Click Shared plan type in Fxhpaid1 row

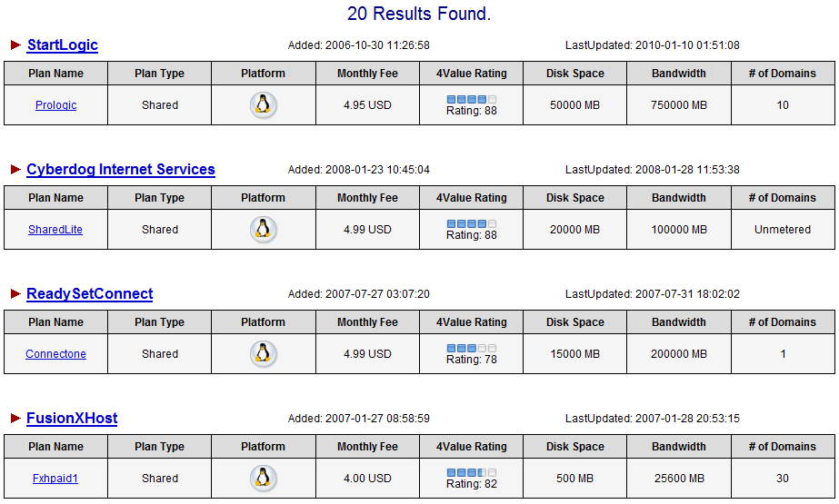click(x=159, y=479)
